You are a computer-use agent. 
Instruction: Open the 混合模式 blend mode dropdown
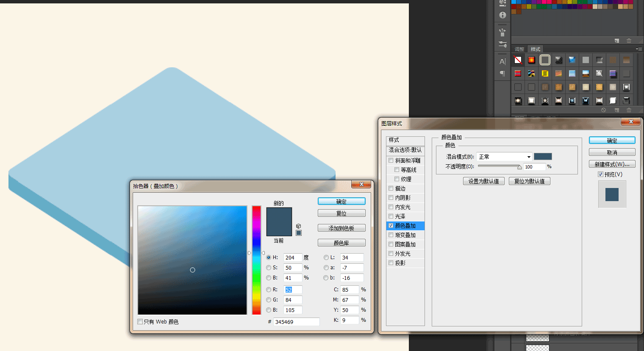pos(504,157)
